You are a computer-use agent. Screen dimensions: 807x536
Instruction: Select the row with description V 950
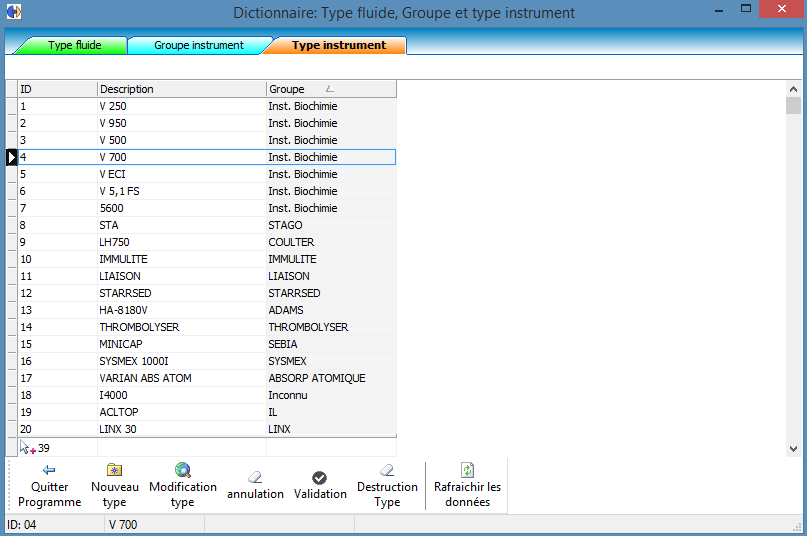(x=207, y=123)
